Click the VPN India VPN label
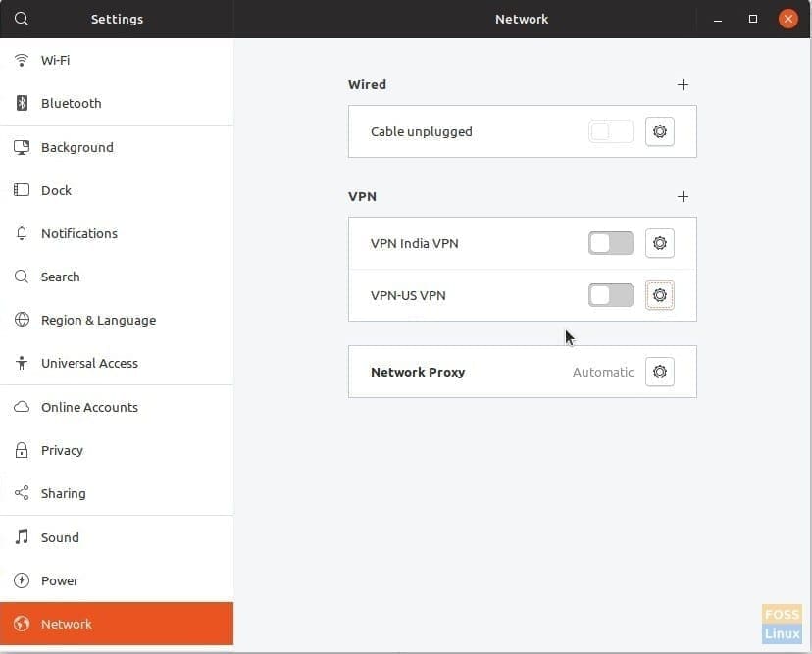 [x=414, y=243]
